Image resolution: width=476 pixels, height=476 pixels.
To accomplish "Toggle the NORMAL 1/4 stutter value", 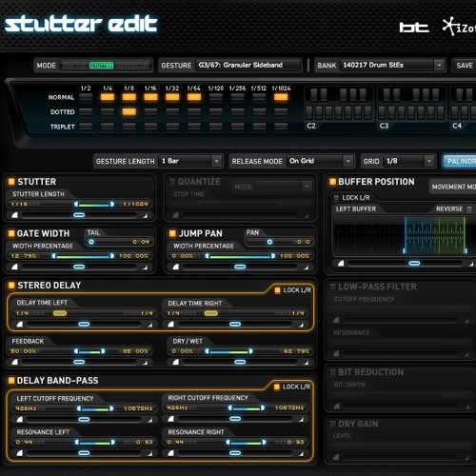I will (108, 97).
